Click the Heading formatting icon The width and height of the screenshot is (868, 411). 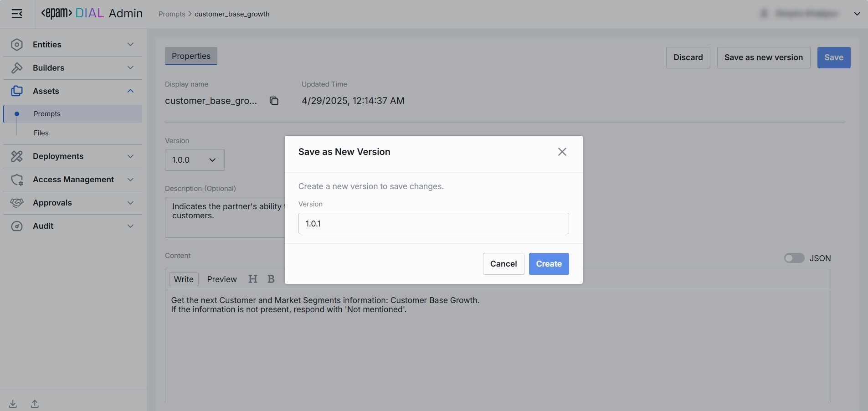click(x=253, y=279)
